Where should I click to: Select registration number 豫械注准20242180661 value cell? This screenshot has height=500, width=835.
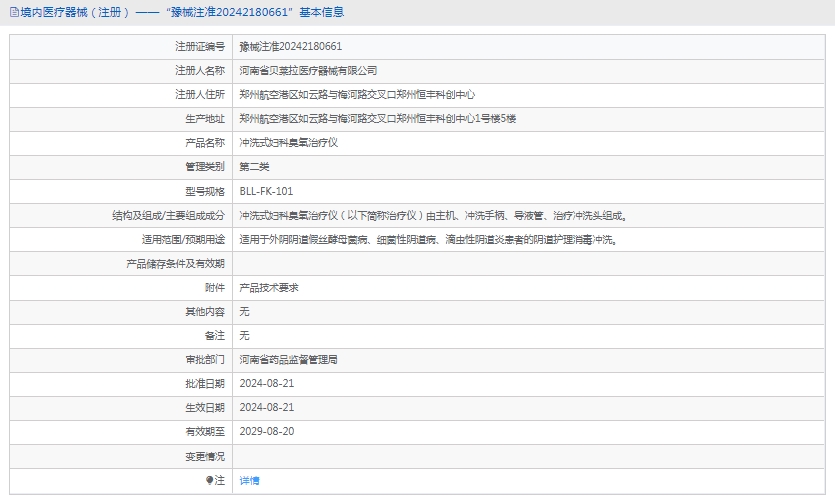point(291,47)
